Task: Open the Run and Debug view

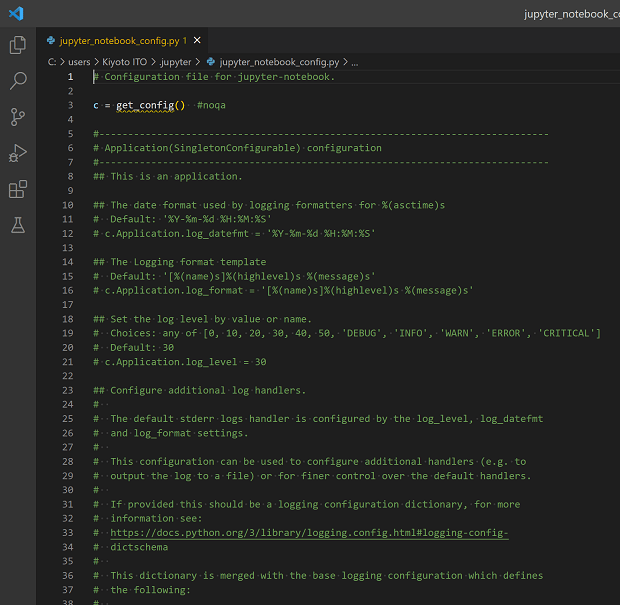Action: (18, 153)
